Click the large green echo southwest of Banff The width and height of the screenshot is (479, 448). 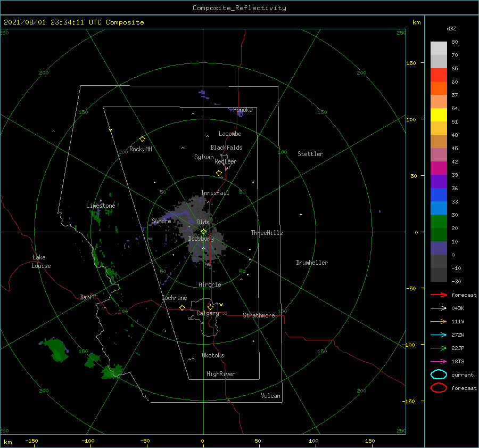tap(56, 350)
